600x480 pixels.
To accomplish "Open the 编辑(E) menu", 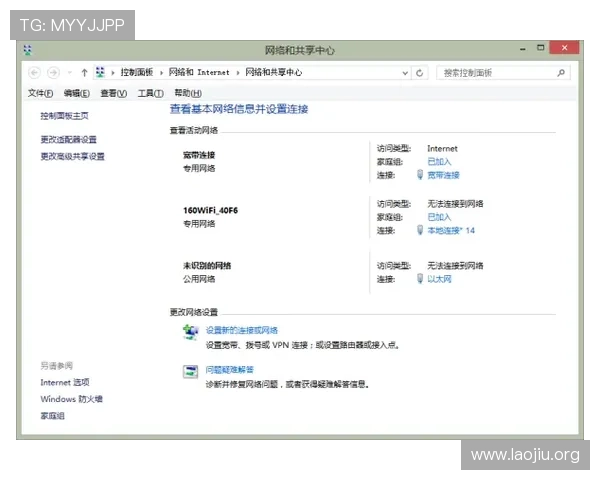I will pos(77,93).
